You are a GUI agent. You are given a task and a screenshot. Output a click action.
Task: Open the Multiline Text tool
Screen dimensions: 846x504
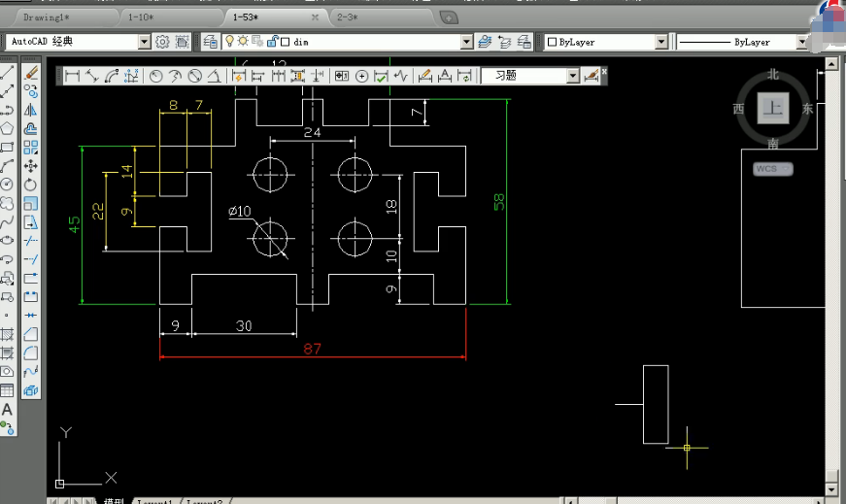[7, 409]
